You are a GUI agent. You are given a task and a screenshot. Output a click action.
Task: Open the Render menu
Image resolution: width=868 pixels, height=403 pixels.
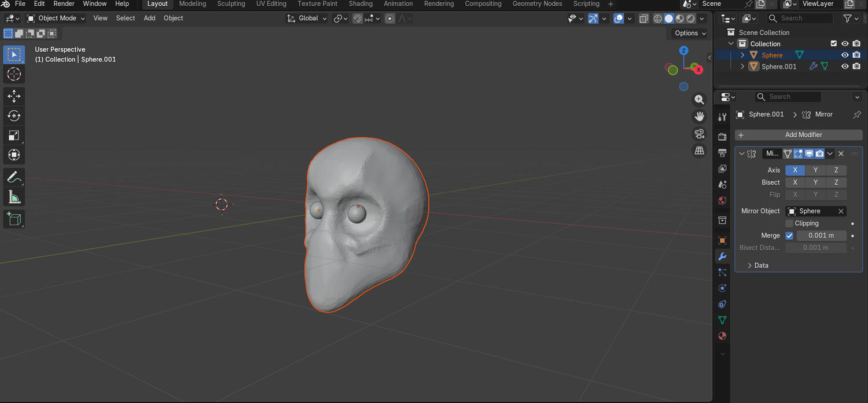click(x=64, y=4)
